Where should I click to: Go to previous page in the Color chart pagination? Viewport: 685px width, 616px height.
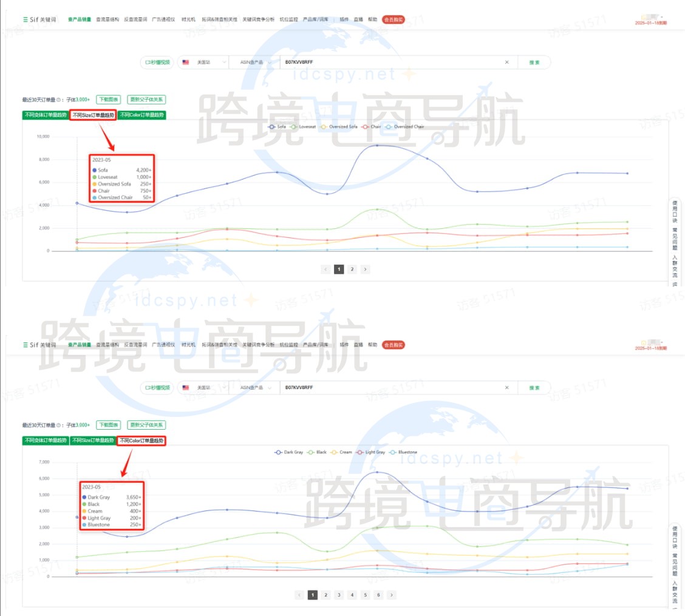pos(299,595)
